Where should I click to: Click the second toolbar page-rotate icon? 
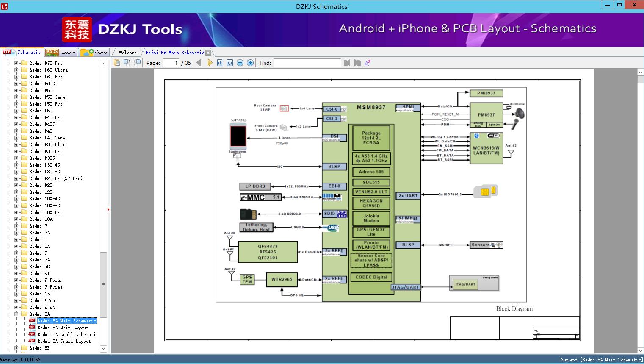[x=127, y=63]
